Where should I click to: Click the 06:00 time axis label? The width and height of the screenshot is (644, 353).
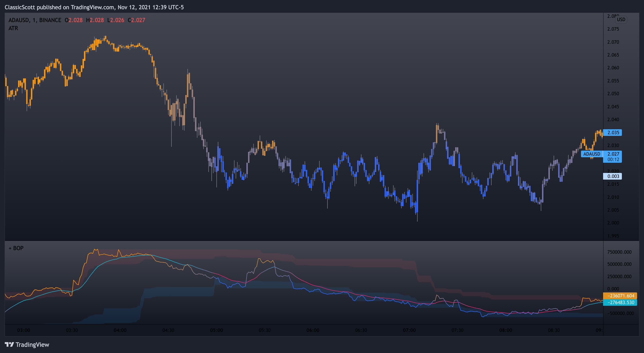313,330
